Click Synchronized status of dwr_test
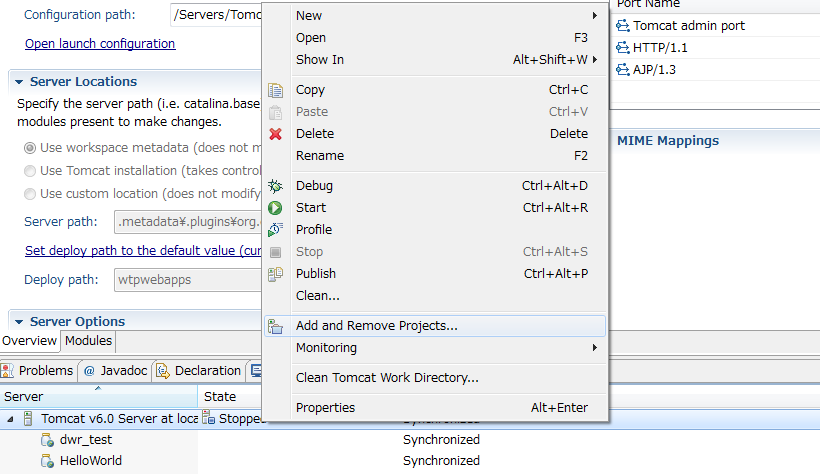Image resolution: width=820 pixels, height=474 pixels. (x=441, y=440)
